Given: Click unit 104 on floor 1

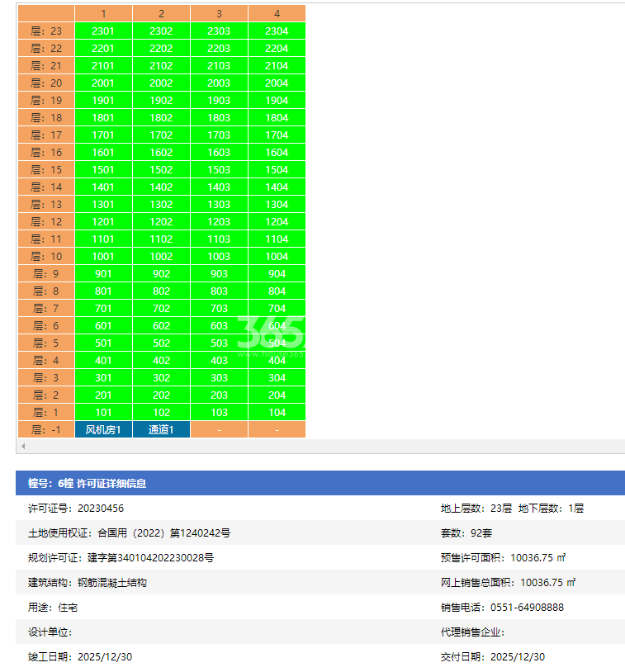Looking at the screenshot, I should point(277,413).
